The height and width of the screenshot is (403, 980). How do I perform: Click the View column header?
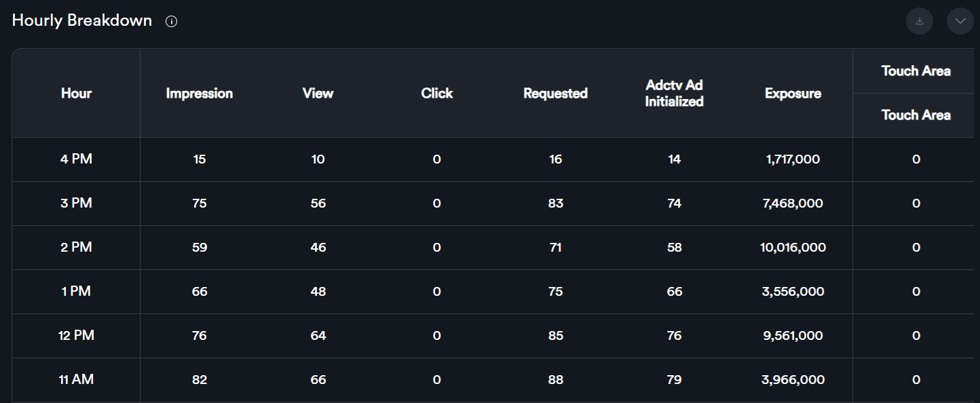(x=318, y=94)
